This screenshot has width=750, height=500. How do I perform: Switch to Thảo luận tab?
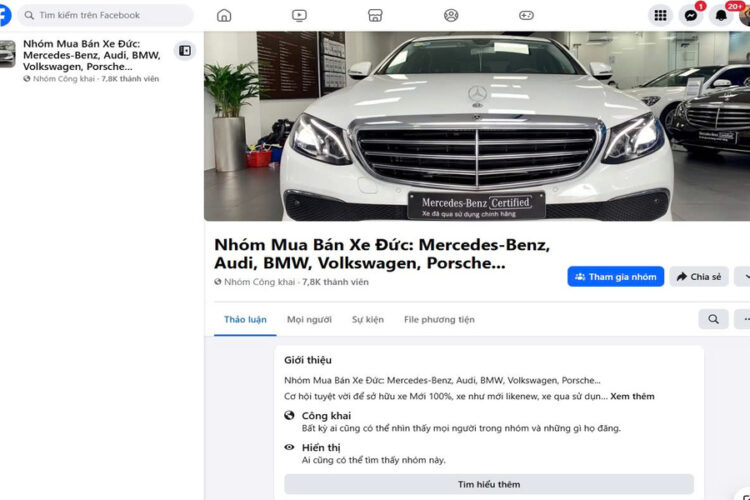click(x=245, y=319)
